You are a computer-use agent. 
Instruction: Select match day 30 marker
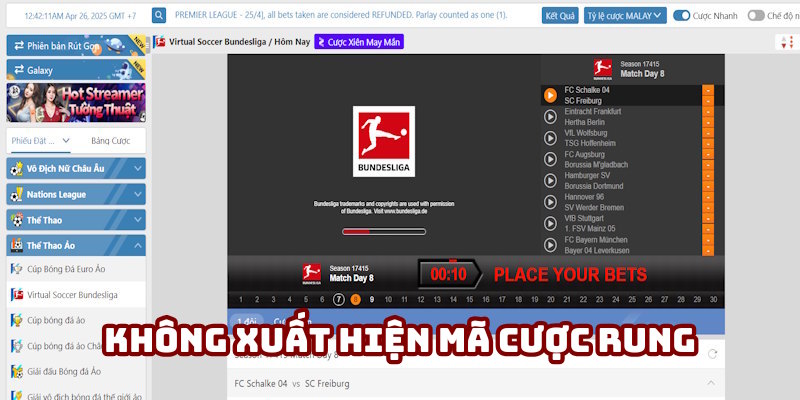click(x=713, y=299)
